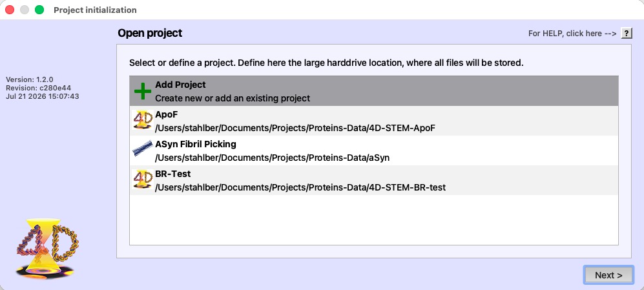Click the 'For HELP, click here' text

(x=572, y=34)
